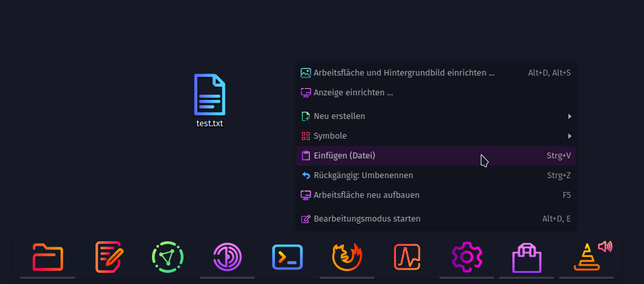Click the Strg+V shortcut text
The width and height of the screenshot is (644, 284).
click(x=558, y=156)
